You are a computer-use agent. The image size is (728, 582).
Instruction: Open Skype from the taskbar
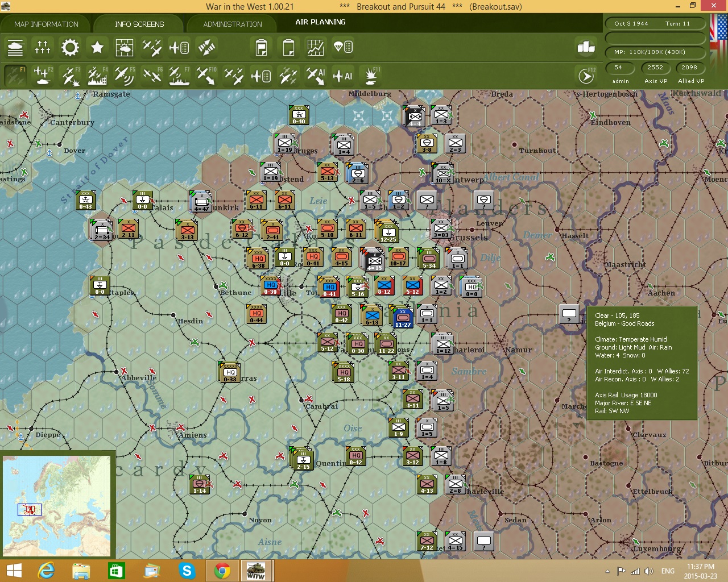(x=187, y=570)
